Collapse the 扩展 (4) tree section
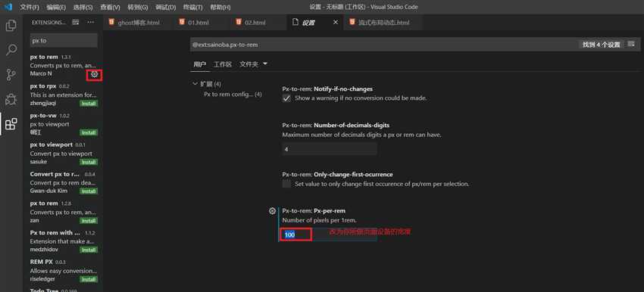 [x=195, y=84]
